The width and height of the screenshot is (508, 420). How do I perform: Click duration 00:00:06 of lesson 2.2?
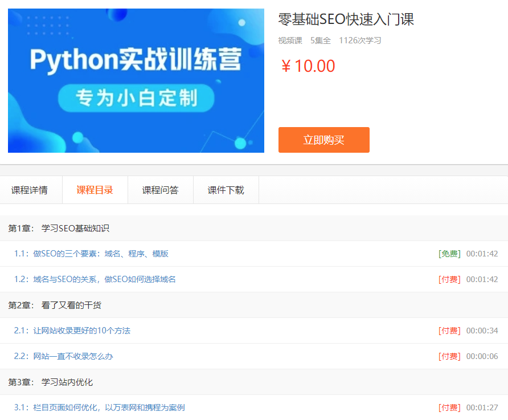click(482, 356)
